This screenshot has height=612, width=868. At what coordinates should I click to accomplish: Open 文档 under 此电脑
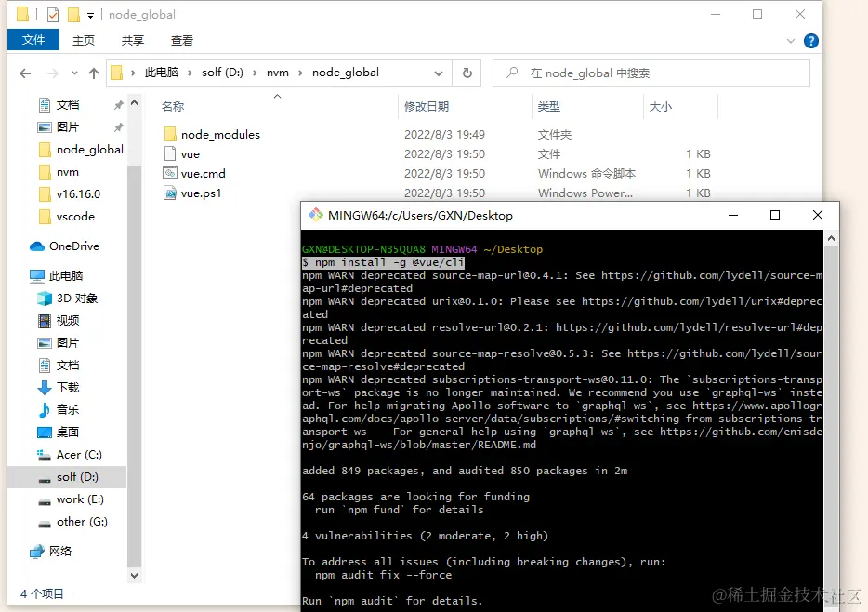pyautogui.click(x=68, y=365)
